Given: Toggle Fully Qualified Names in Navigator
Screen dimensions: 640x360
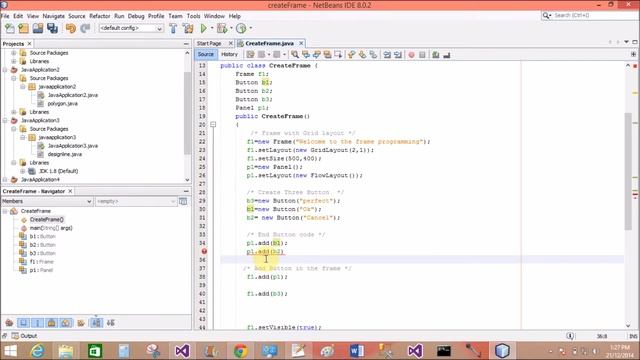Looking at the screenshot, I should [x=81, y=323].
